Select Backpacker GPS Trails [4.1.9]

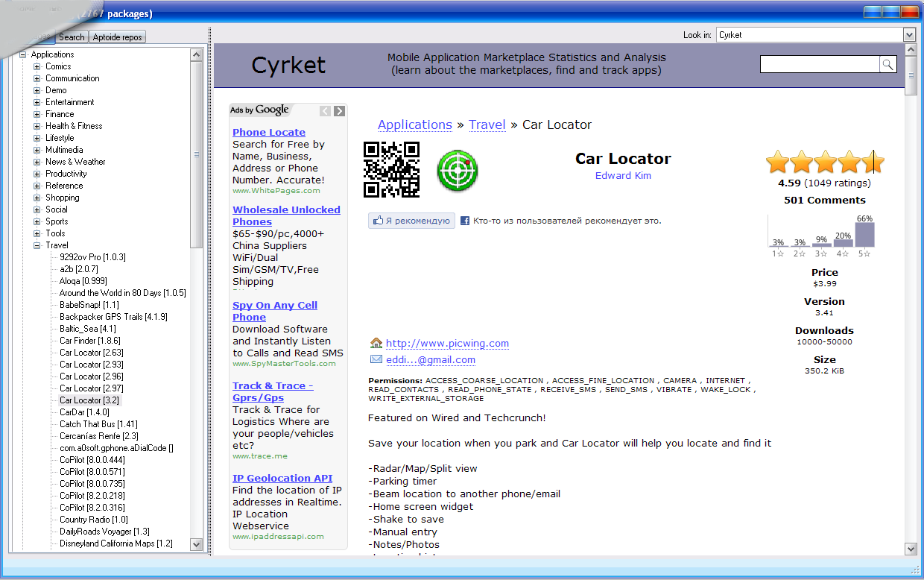113,317
